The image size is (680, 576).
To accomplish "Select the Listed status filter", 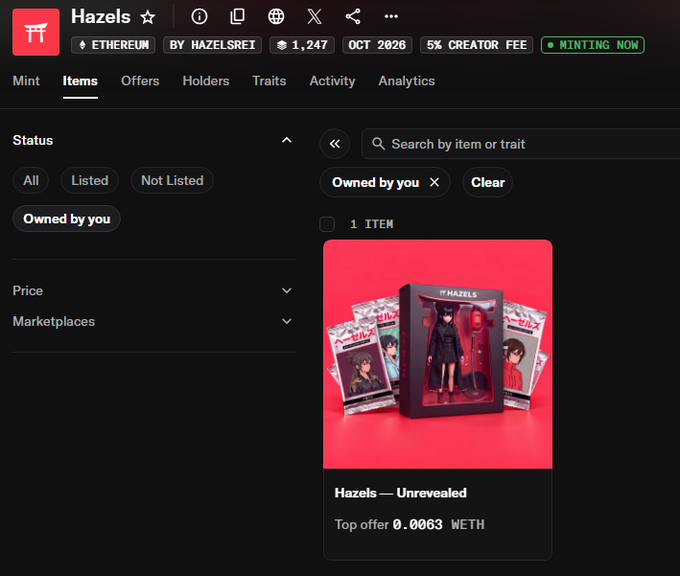I will coord(90,180).
